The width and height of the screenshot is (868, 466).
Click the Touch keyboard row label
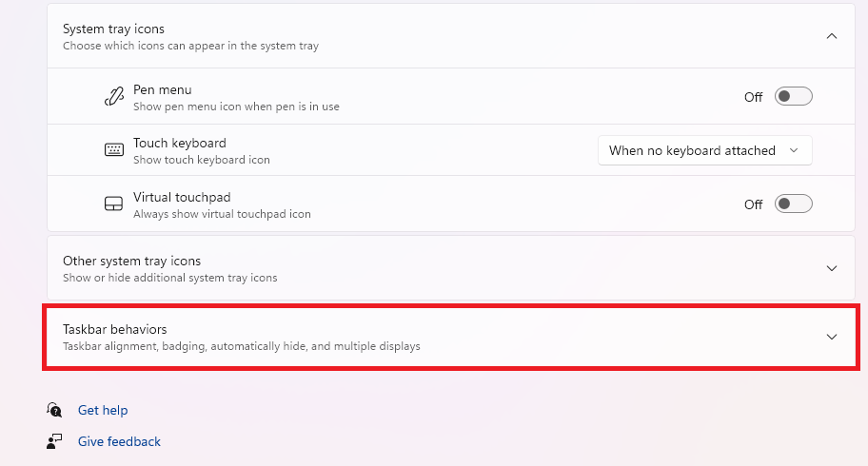(179, 143)
